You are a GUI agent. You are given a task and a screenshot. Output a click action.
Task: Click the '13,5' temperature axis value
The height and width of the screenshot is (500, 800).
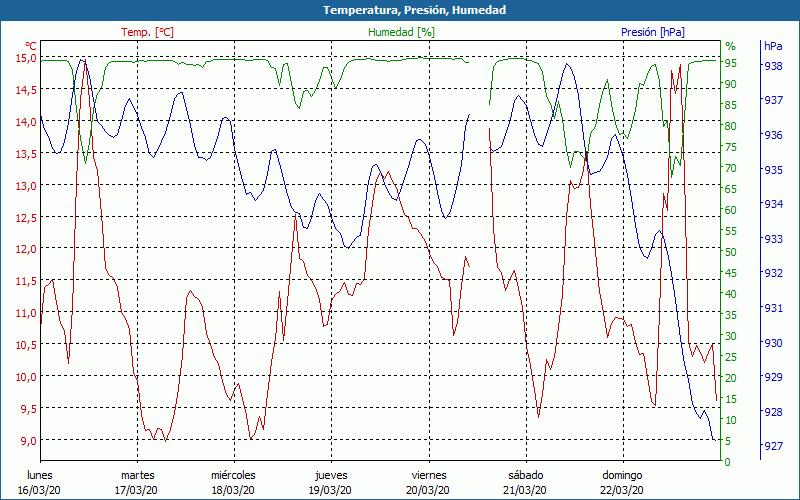(26, 154)
